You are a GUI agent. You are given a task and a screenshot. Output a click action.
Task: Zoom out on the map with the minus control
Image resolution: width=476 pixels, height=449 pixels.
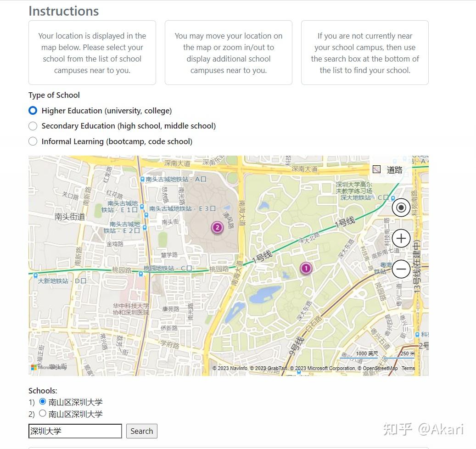400,269
